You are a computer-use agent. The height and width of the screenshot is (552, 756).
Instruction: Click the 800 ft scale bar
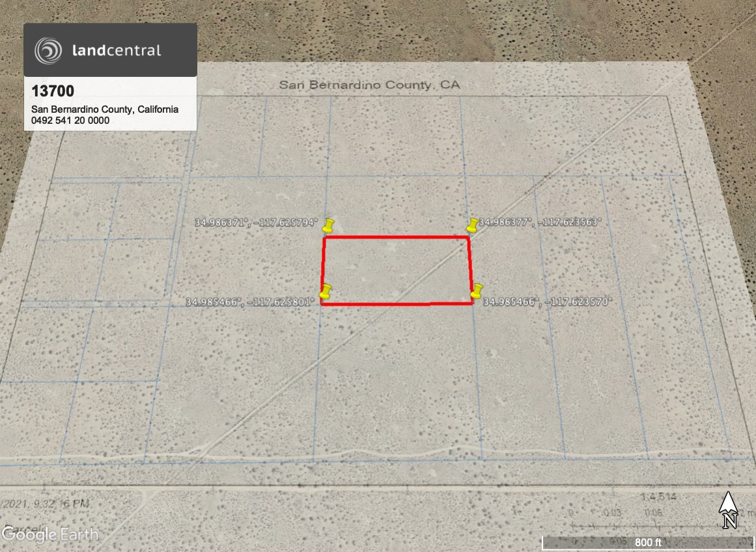(647, 542)
